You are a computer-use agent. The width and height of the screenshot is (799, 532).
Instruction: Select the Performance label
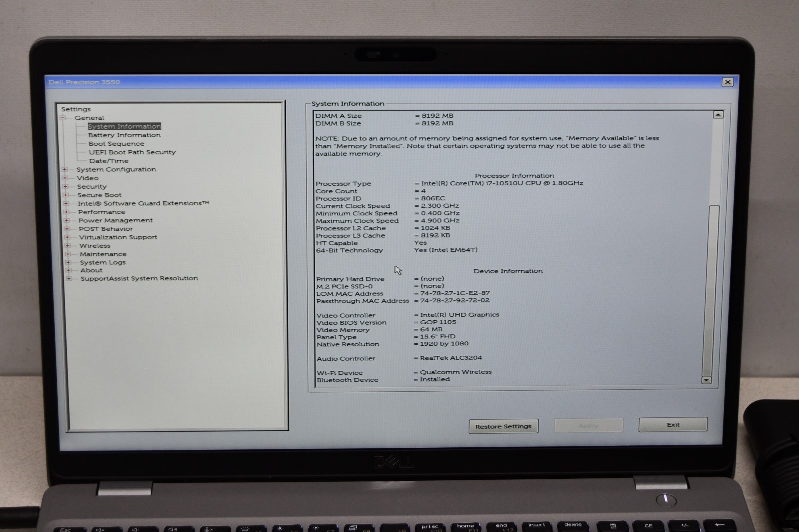tap(102, 212)
